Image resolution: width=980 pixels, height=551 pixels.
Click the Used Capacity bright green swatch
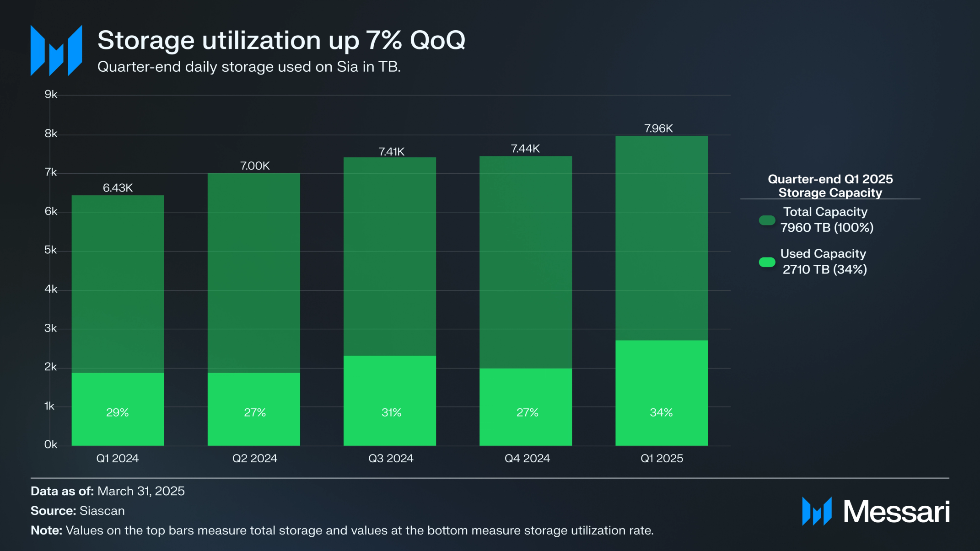(x=767, y=262)
